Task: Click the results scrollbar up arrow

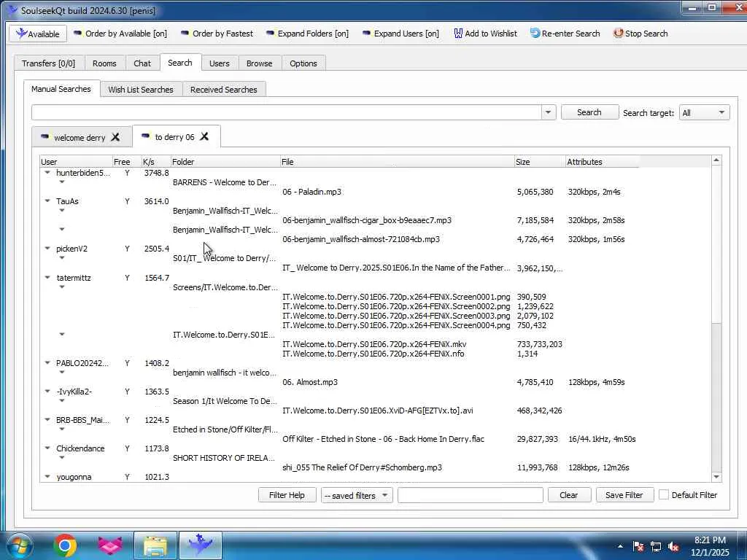Action: tap(716, 161)
